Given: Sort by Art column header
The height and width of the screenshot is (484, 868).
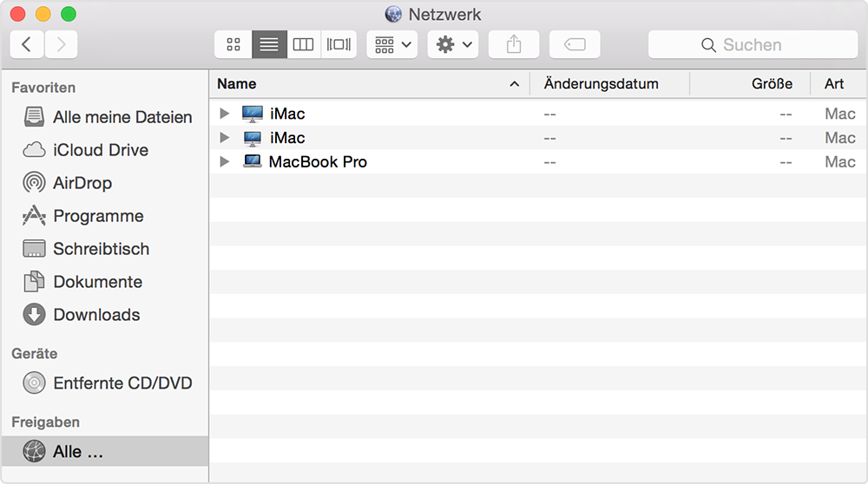Looking at the screenshot, I should pyautogui.click(x=838, y=84).
